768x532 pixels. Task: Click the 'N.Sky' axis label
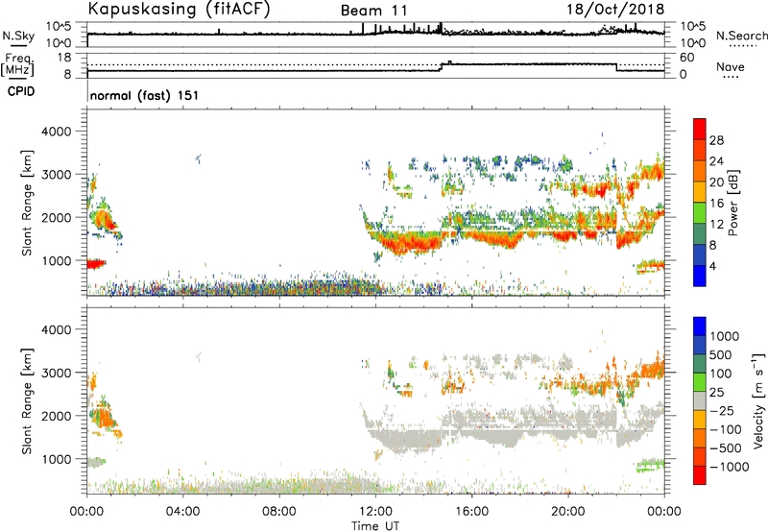(x=18, y=36)
